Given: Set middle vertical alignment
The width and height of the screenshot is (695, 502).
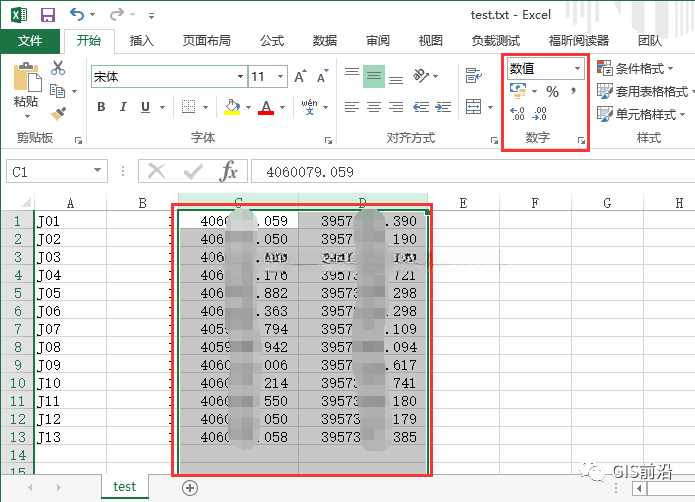Looking at the screenshot, I should tap(374, 77).
